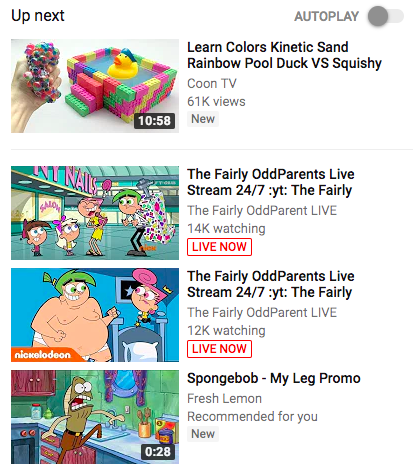Click the Fairly OddParents title with 12K watching
Viewport: 420px width, 470px height.
[x=270, y=284]
